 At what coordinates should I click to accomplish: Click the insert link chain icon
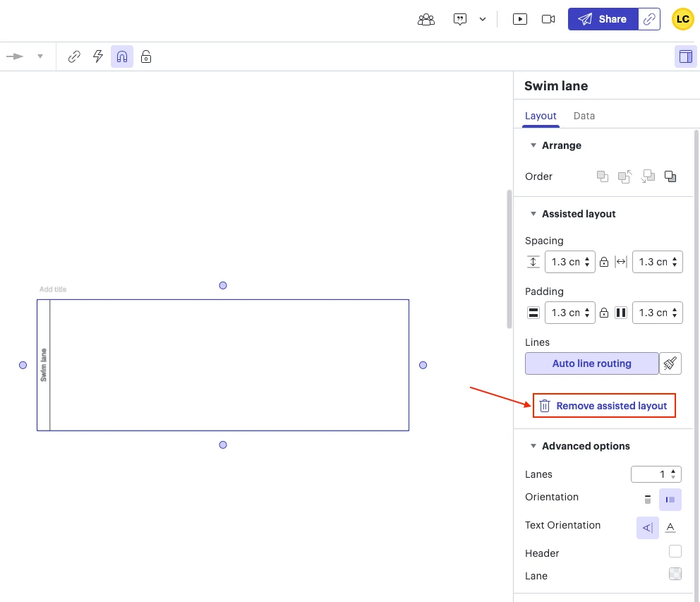74,56
